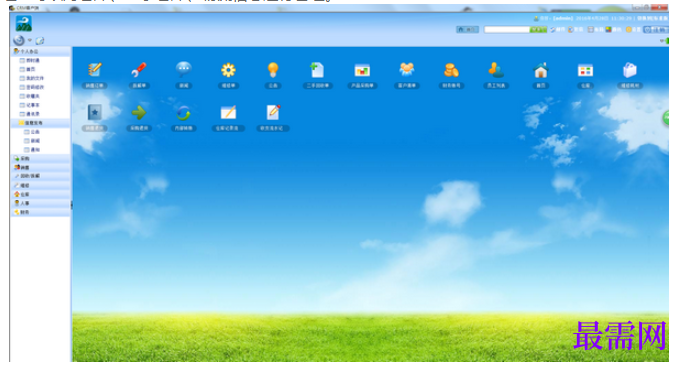
Task: Click the green search button
Action: tap(538, 29)
